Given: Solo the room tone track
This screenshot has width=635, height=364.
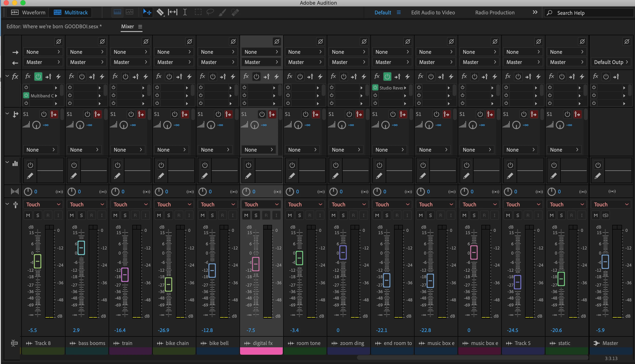Looking at the screenshot, I should (x=299, y=215).
